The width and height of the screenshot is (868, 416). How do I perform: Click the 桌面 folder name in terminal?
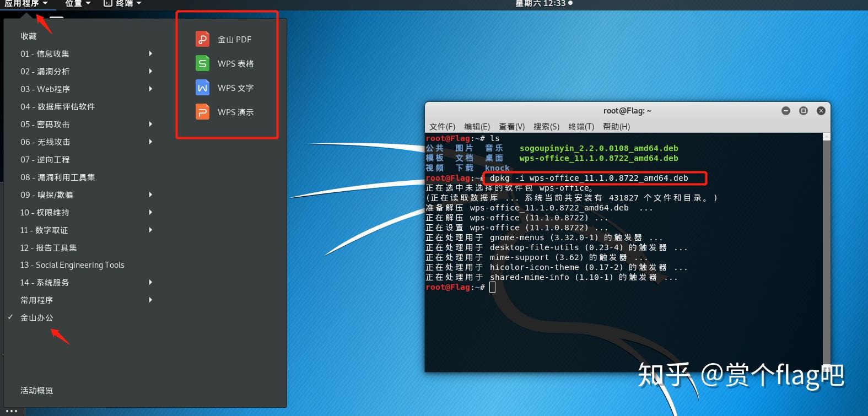[494, 158]
